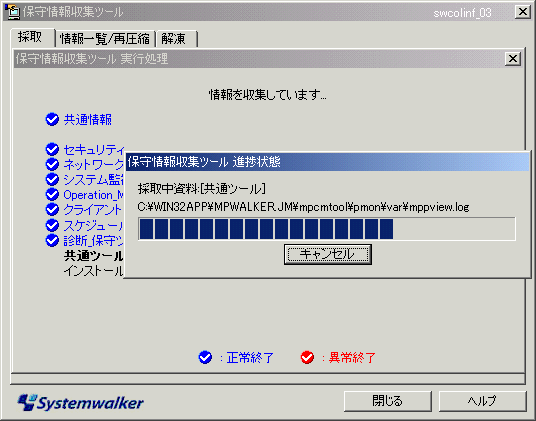Click the mppview.log file path text
The width and height of the screenshot is (536, 421).
click(x=304, y=207)
